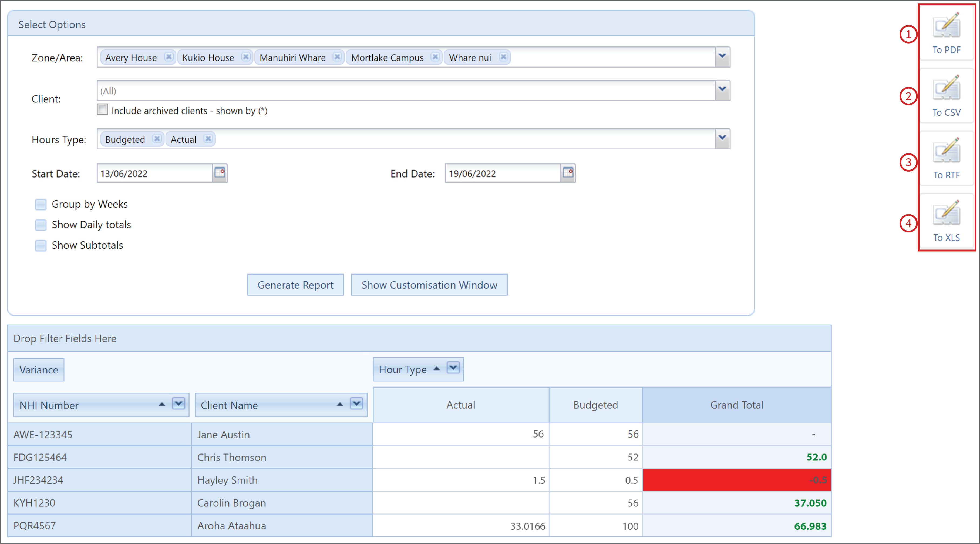Click Show Customisation Window button
Image resolution: width=980 pixels, height=544 pixels.
pyautogui.click(x=429, y=284)
